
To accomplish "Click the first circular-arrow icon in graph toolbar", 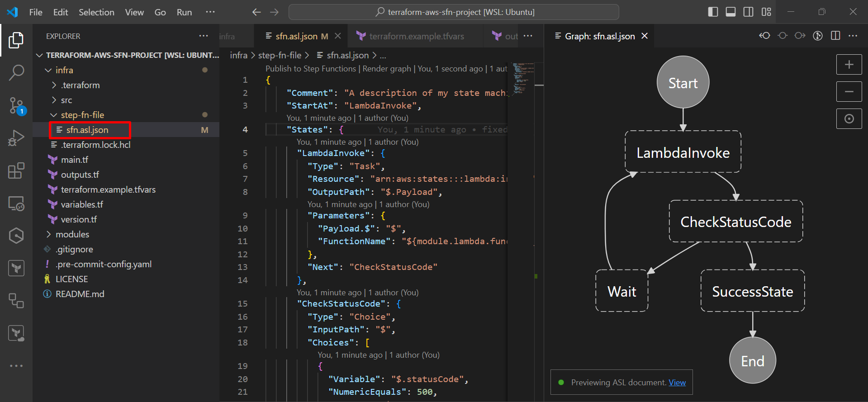I will coord(765,36).
